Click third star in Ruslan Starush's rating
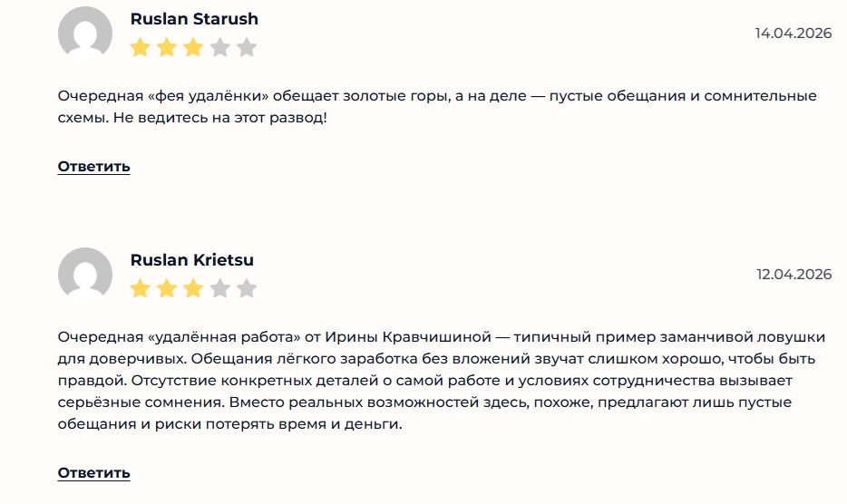This screenshot has height=504, width=847. [193, 48]
